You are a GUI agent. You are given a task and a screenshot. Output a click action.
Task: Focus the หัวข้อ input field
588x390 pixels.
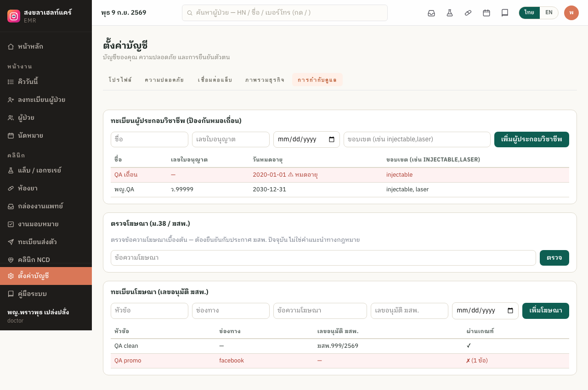pos(149,311)
